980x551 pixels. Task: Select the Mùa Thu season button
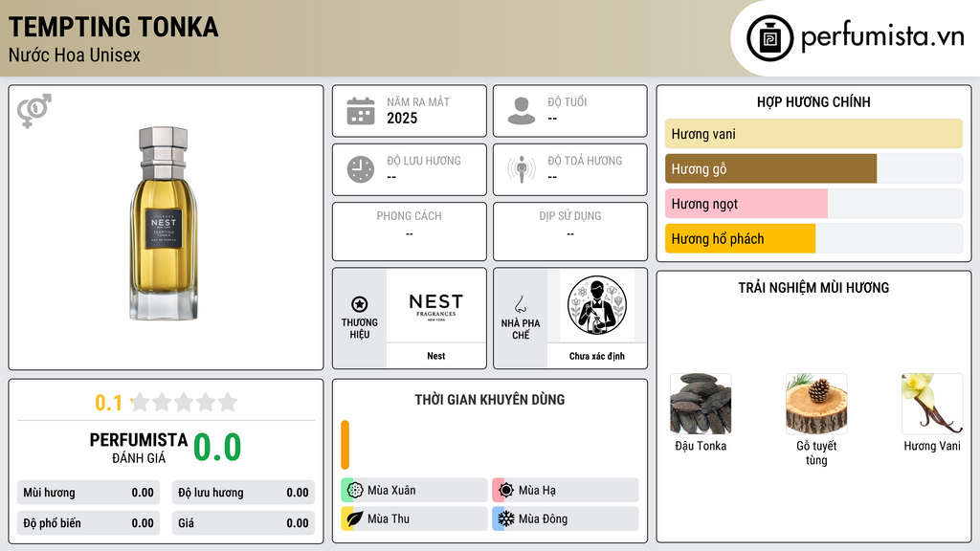tap(413, 518)
